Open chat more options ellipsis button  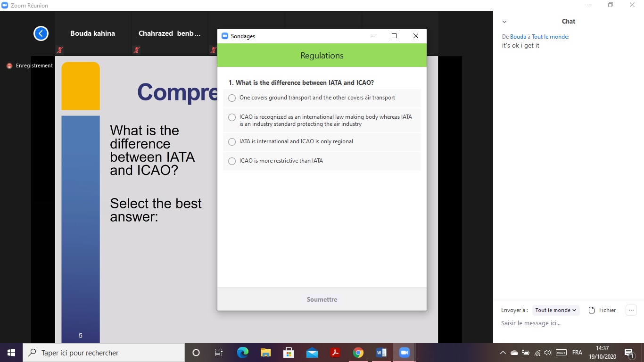631,310
